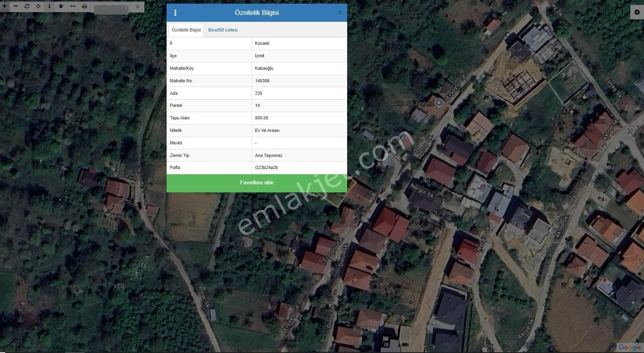Open map settings gear icon

(x=637, y=12)
